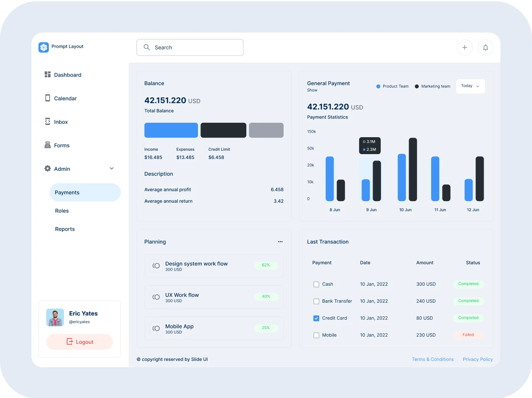The image size is (532, 398).
Task: Click the search magnifier icon
Action: [x=147, y=47]
